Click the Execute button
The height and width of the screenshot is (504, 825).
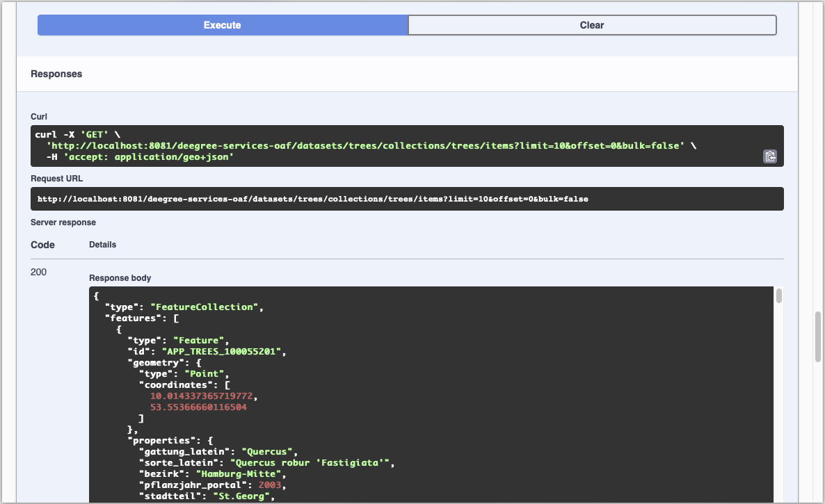(x=222, y=25)
